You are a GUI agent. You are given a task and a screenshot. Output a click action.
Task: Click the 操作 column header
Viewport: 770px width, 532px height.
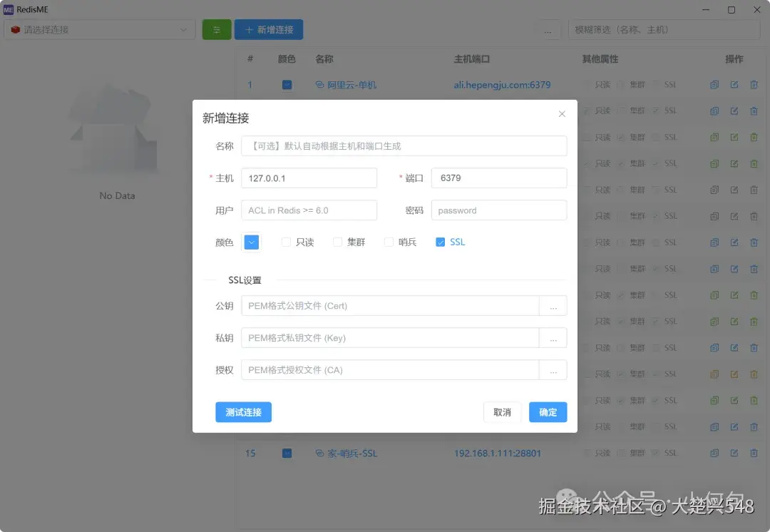click(734, 59)
